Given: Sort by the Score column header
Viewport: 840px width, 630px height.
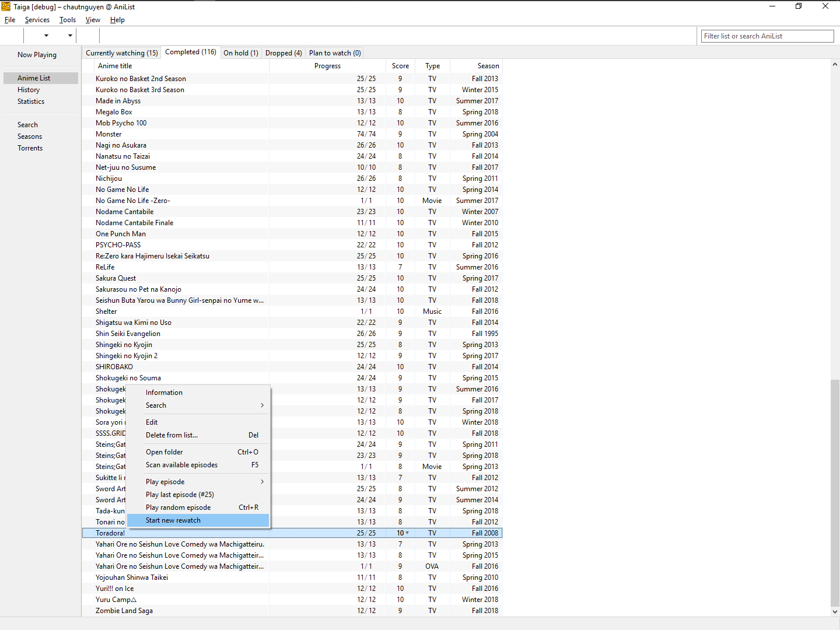Looking at the screenshot, I should point(400,66).
